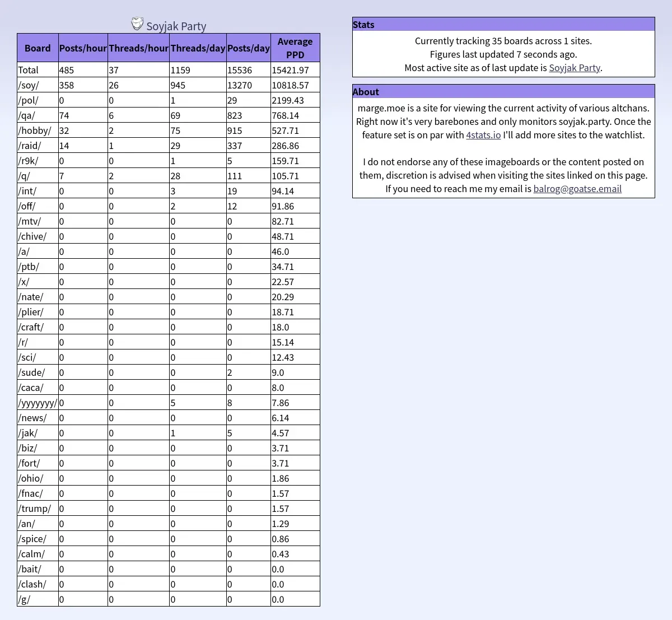Select the /g/ board cell

pyautogui.click(x=38, y=599)
